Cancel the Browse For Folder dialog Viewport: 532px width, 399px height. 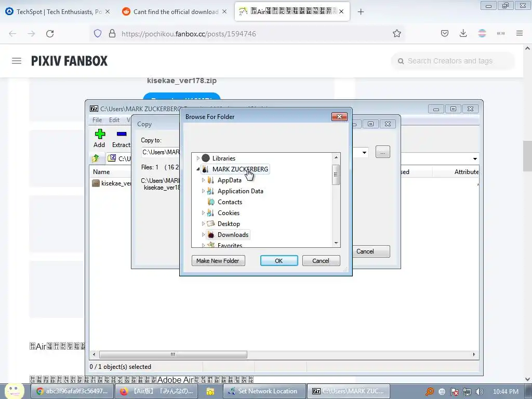(321, 261)
